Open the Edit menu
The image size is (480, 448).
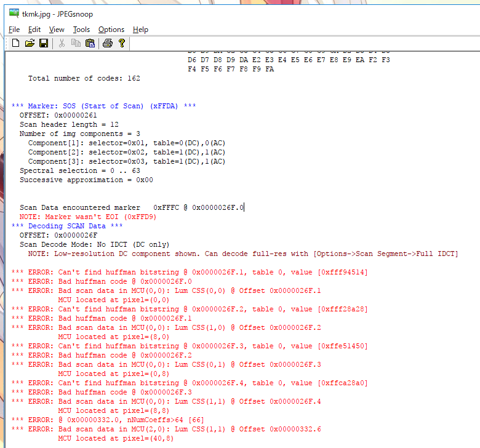click(x=34, y=30)
